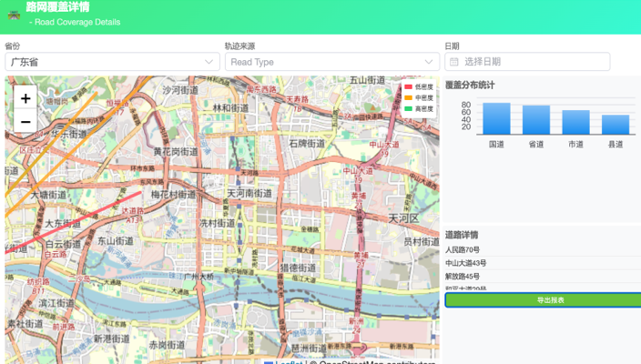Click 赤岗街道 label on map

pos(167,345)
